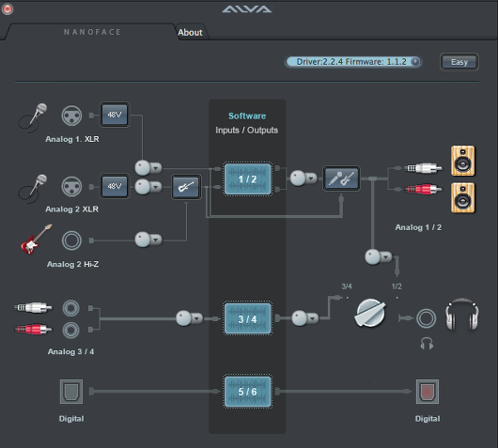Click the '3/4' headphone selector label

click(347, 286)
